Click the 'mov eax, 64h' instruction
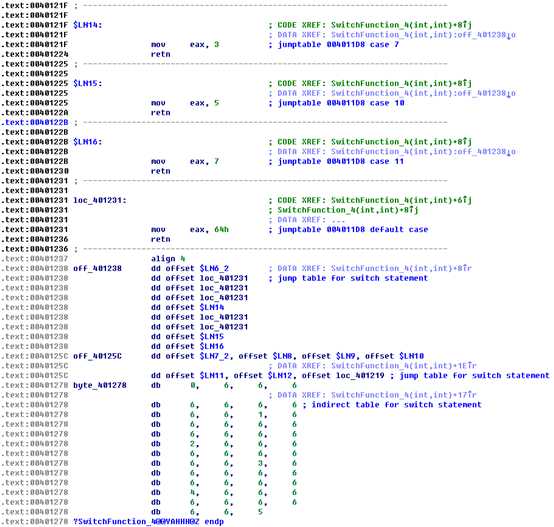This screenshot has width=554, height=527. click(x=190, y=230)
